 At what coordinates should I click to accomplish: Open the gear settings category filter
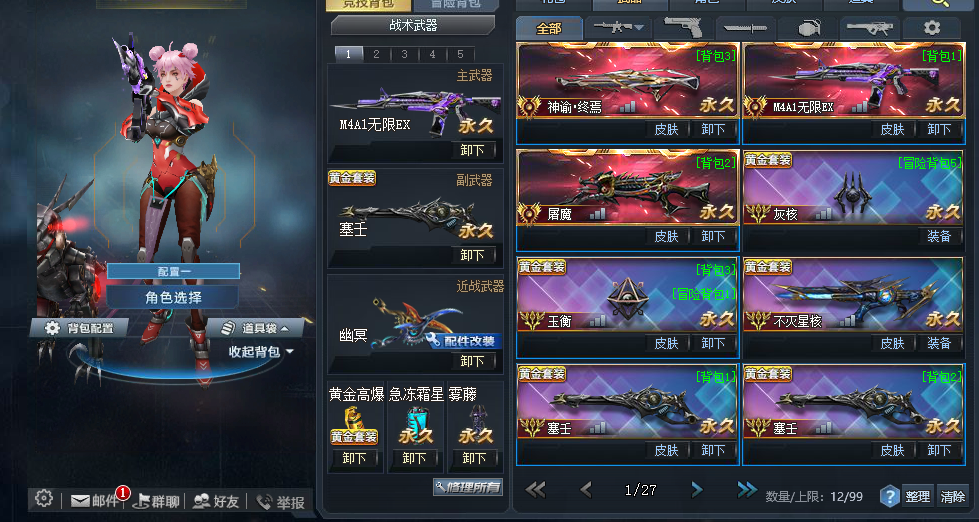932,28
